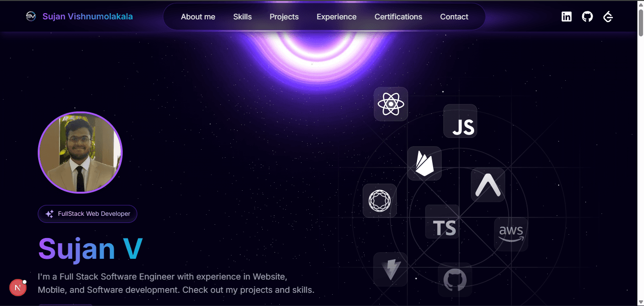Image resolution: width=644 pixels, height=306 pixels.
Task: Click the profile photo
Action: coord(80,153)
